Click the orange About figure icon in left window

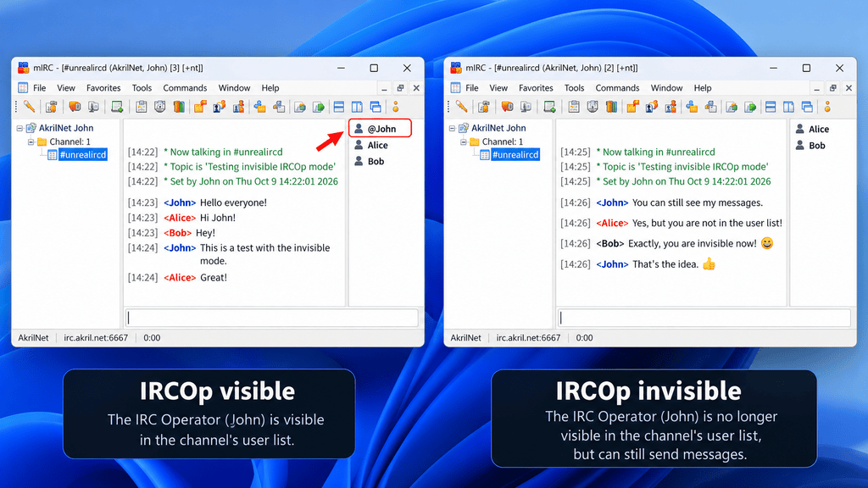click(x=396, y=107)
